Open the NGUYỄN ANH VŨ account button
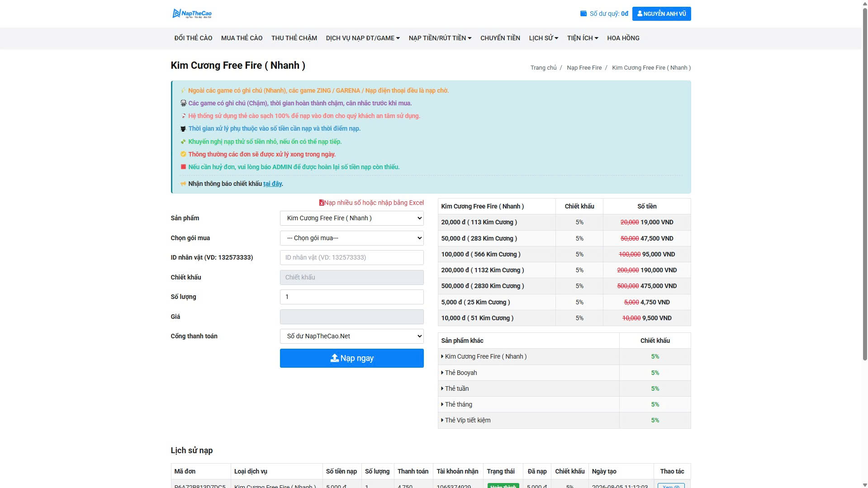Image resolution: width=868 pixels, height=488 pixels. pyautogui.click(x=661, y=14)
